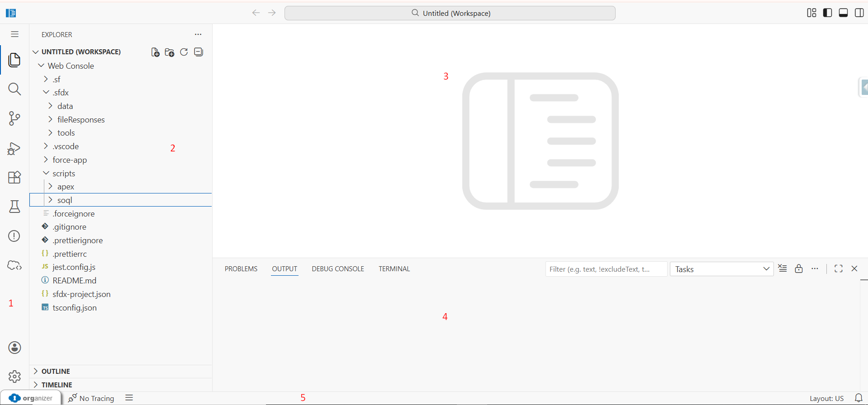Click Layout: US in status bar
Image resolution: width=868 pixels, height=405 pixels.
826,398
